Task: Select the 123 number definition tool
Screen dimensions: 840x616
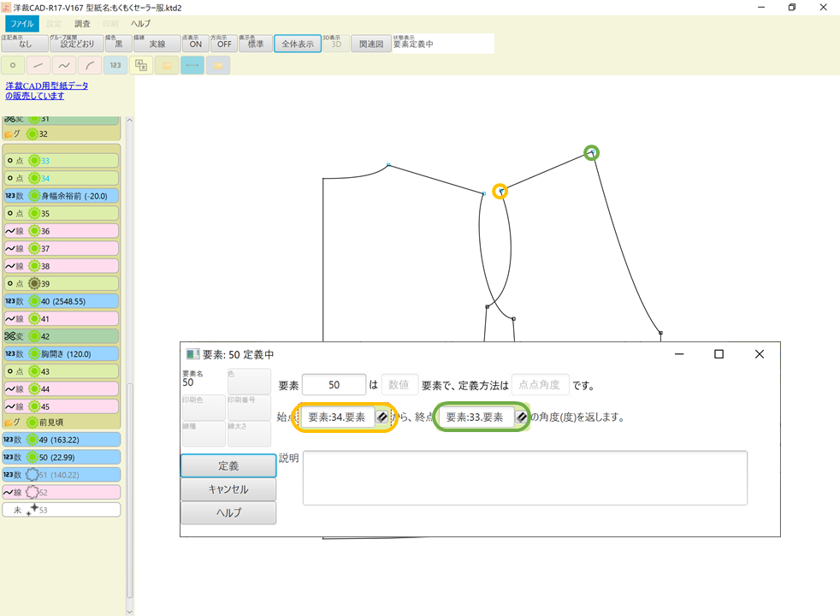Action: [x=115, y=65]
